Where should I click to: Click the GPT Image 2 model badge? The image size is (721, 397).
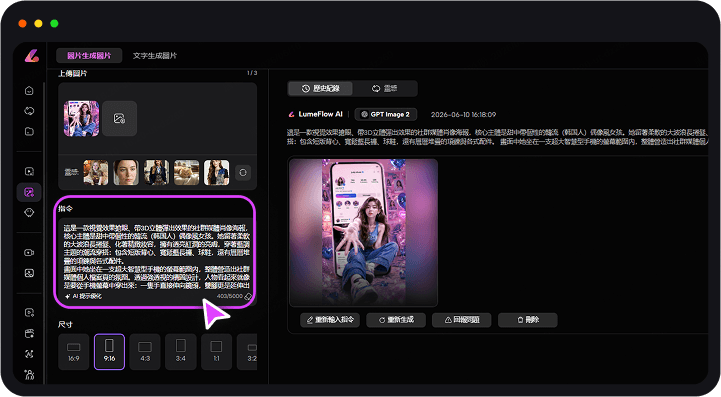click(386, 115)
